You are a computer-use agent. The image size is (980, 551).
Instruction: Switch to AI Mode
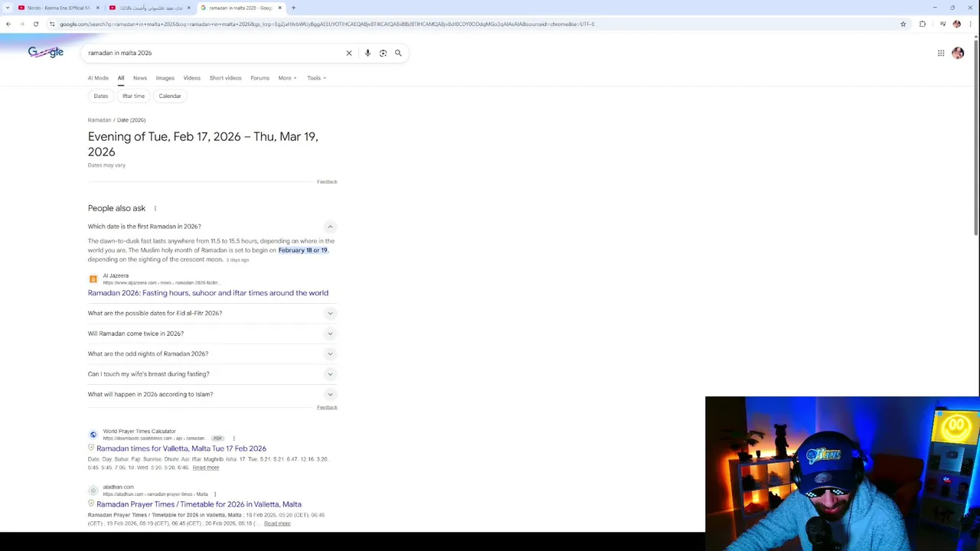[98, 78]
